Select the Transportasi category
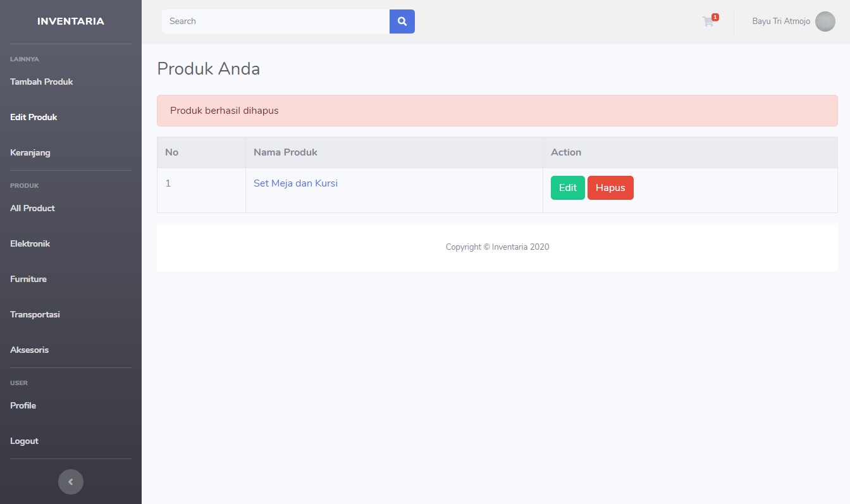Image resolution: width=850 pixels, height=504 pixels. pos(35,314)
